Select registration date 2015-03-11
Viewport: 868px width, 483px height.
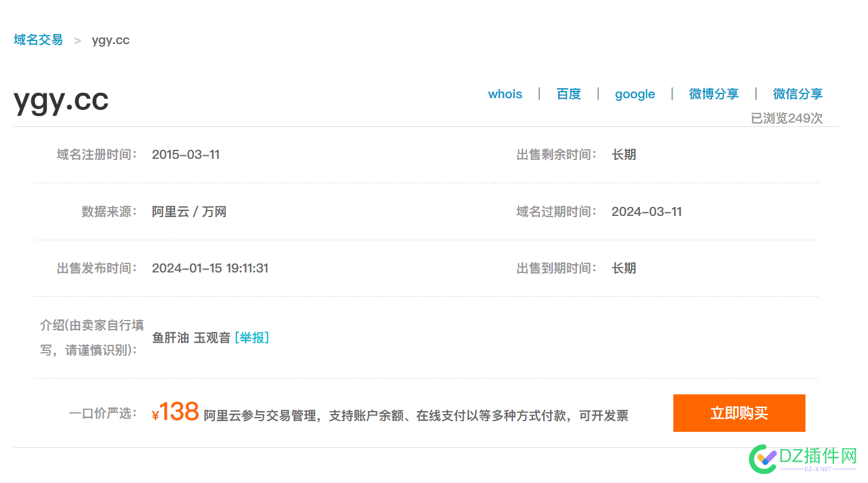pos(186,155)
